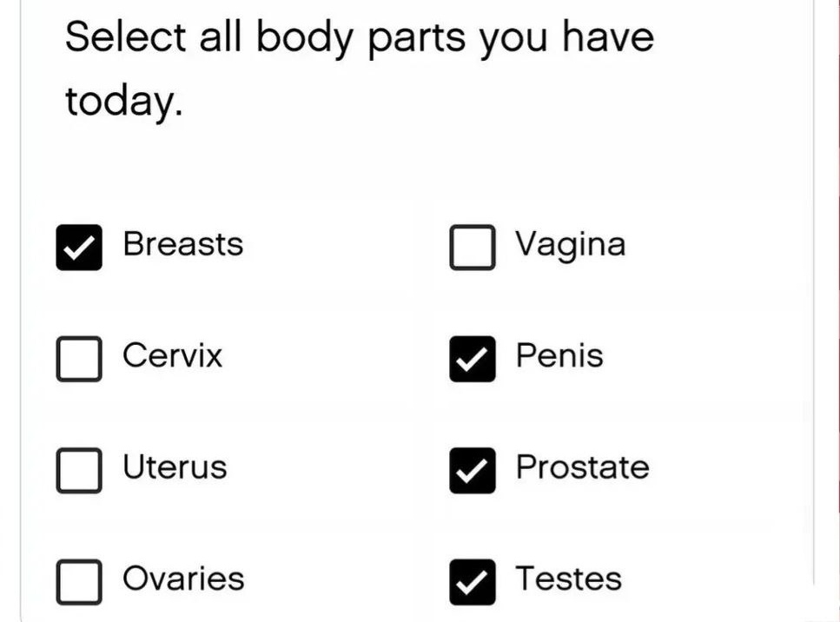840x622 pixels.
Task: Click the 'Breasts' label text
Action: pos(182,244)
